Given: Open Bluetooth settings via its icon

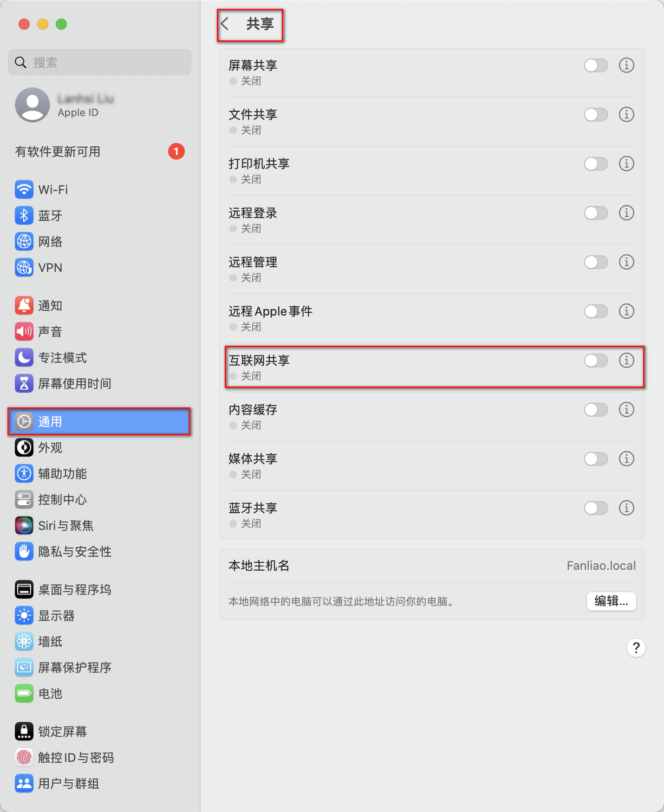Looking at the screenshot, I should tap(24, 215).
